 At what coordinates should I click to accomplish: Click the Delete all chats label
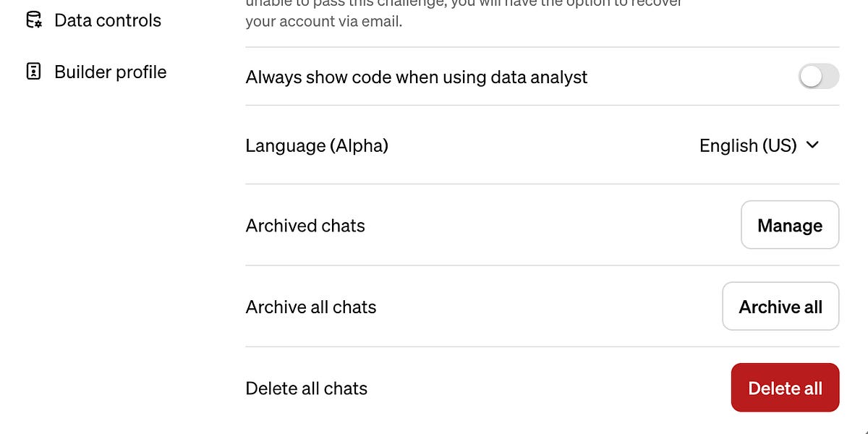306,388
